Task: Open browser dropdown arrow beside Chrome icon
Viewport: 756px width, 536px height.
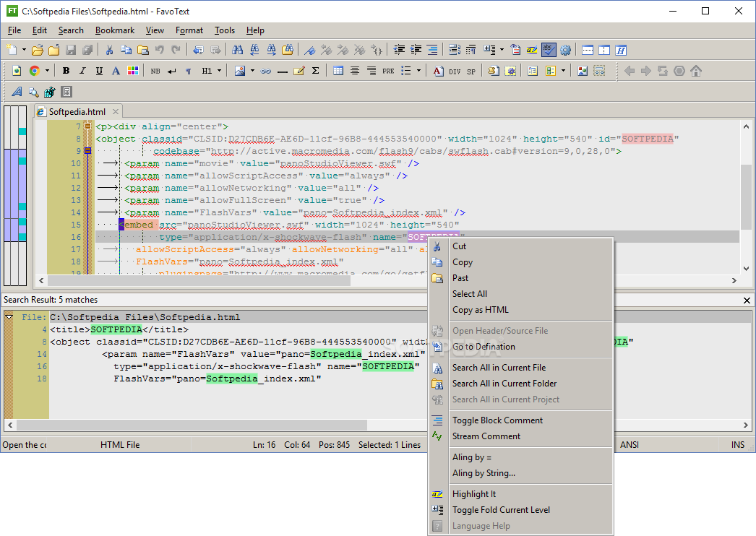Action: pos(47,71)
